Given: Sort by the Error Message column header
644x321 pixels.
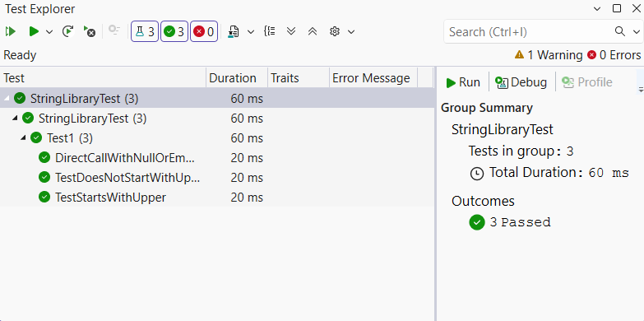Looking at the screenshot, I should (373, 78).
